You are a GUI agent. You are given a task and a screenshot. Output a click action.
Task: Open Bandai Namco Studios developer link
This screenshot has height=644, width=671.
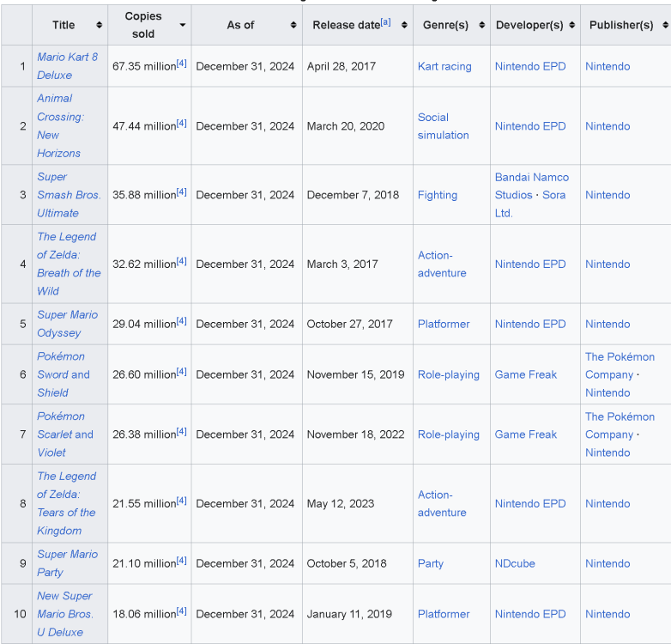coord(532,185)
